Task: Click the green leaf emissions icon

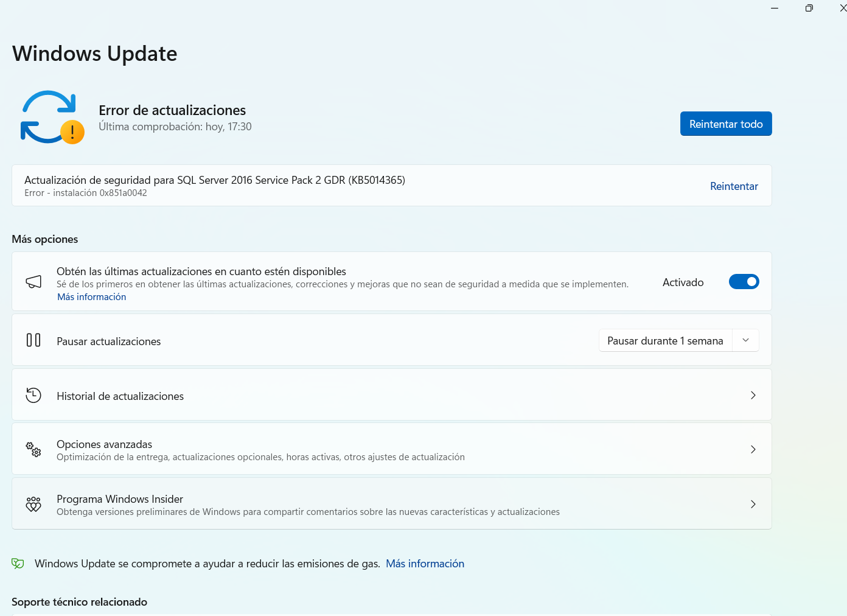Action: [x=18, y=564]
